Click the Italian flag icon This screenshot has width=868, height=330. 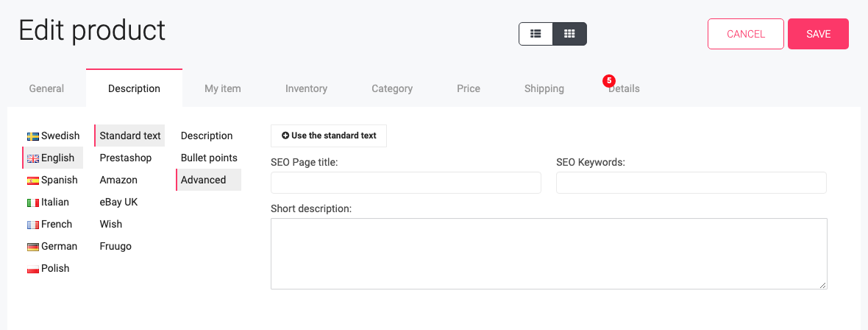tap(32, 203)
